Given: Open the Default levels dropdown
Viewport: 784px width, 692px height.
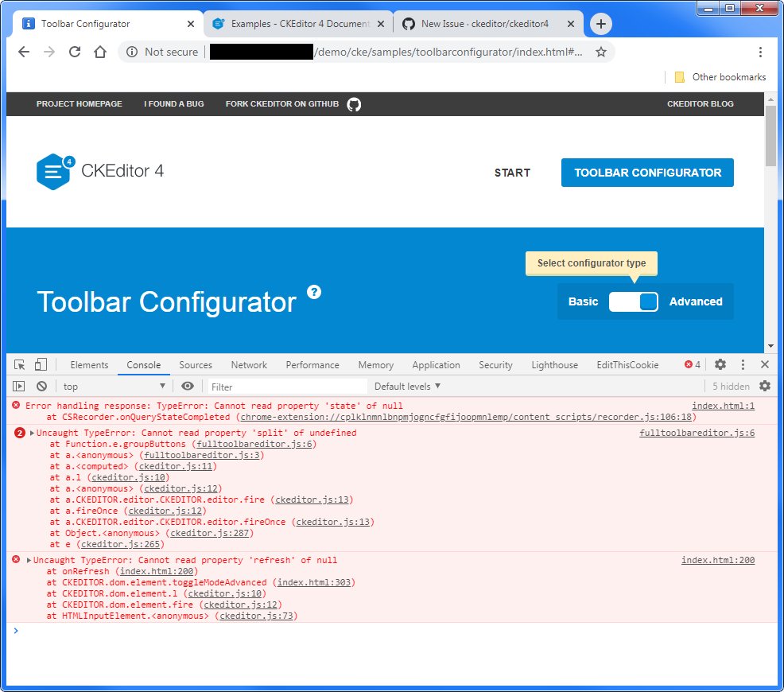Looking at the screenshot, I should click(407, 386).
